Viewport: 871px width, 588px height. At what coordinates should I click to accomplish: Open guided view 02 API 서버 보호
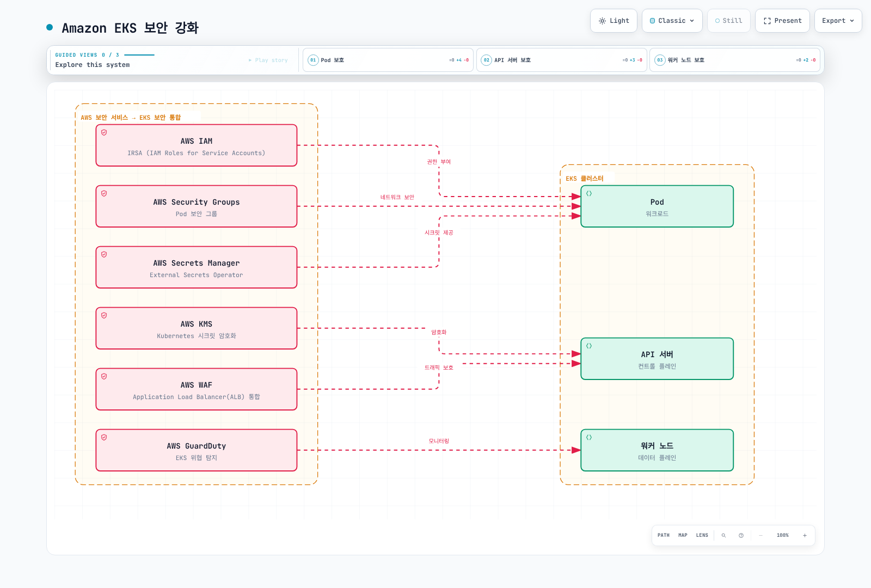coord(561,60)
